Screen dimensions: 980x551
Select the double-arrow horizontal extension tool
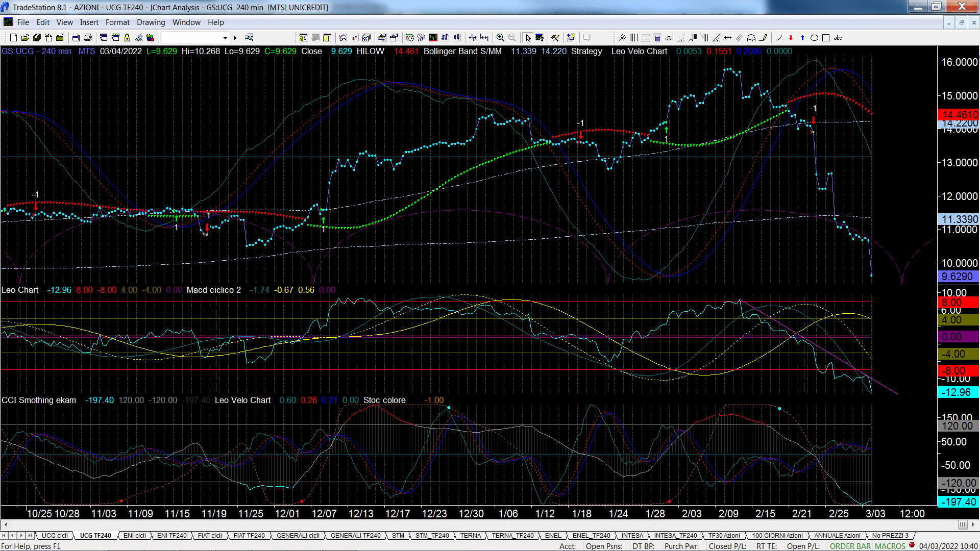[x=728, y=37]
